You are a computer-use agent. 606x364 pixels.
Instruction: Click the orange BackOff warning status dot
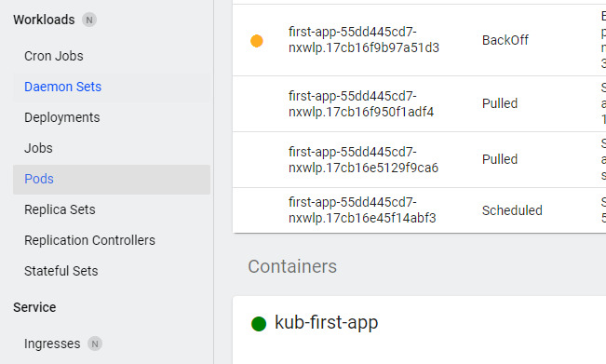coord(257,41)
